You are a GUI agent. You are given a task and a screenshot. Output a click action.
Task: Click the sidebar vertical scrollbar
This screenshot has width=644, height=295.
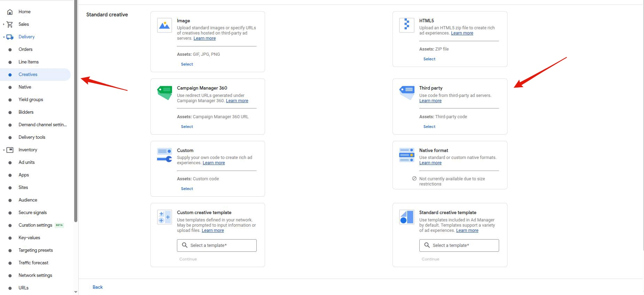pos(76,112)
